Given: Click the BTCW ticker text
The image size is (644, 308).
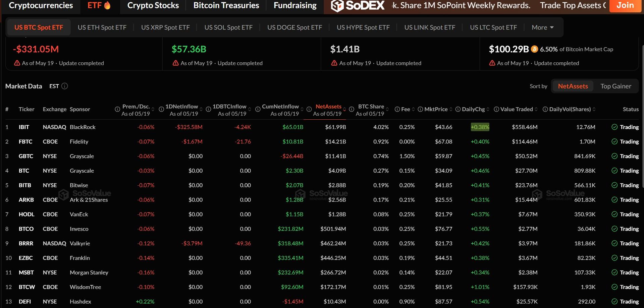Looking at the screenshot, I should [x=27, y=287].
